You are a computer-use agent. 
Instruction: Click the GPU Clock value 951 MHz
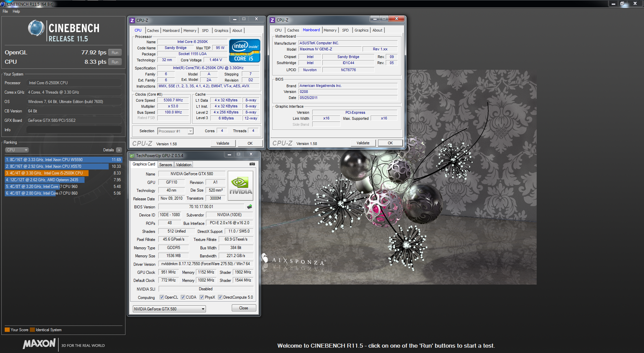click(x=168, y=272)
